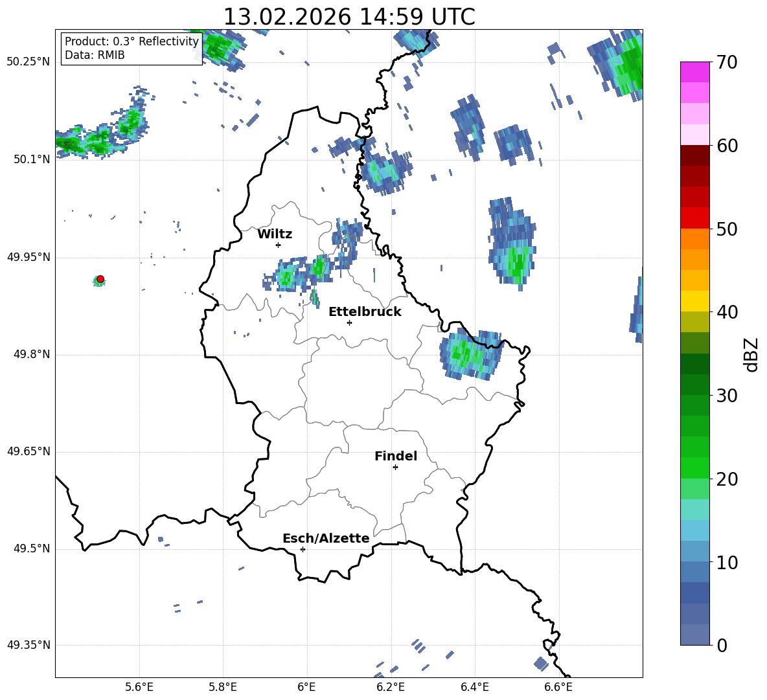
Task: Click the 6.6°E longitude tick label
Action: [x=558, y=687]
